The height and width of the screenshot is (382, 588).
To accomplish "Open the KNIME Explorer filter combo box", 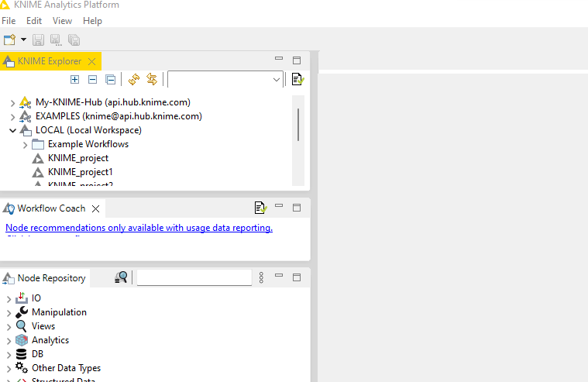I will pyautogui.click(x=225, y=79).
